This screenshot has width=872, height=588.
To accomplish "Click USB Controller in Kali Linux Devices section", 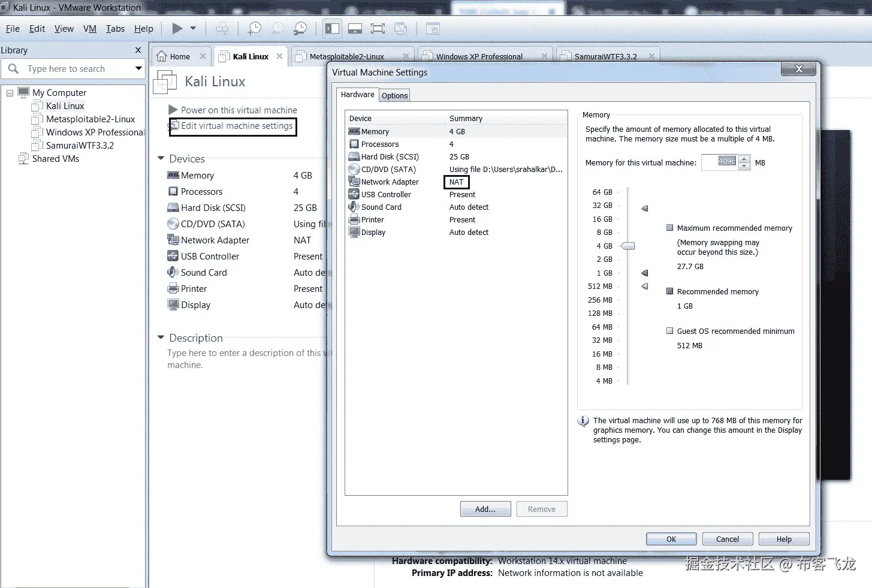I will 210,257.
